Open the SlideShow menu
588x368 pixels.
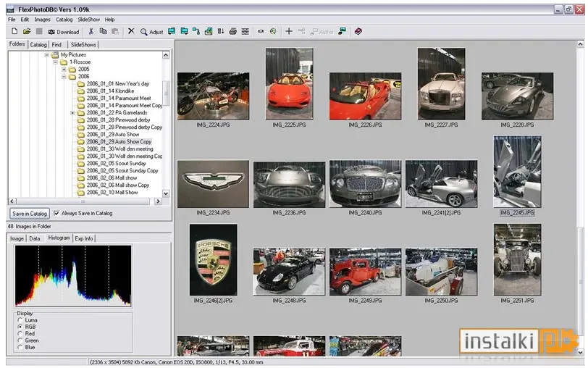pos(89,20)
